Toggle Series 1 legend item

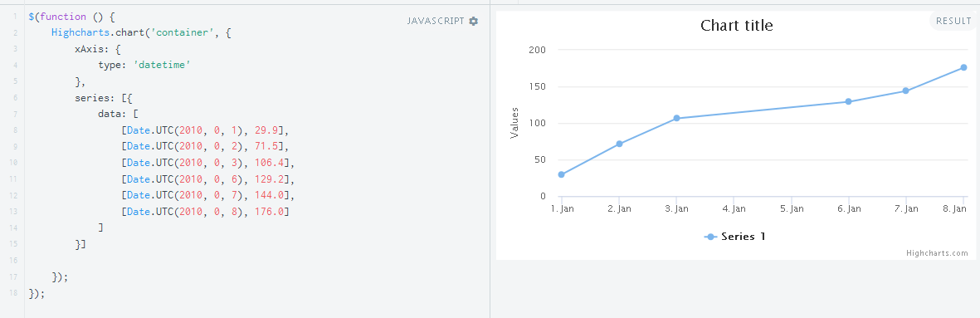[x=734, y=236]
